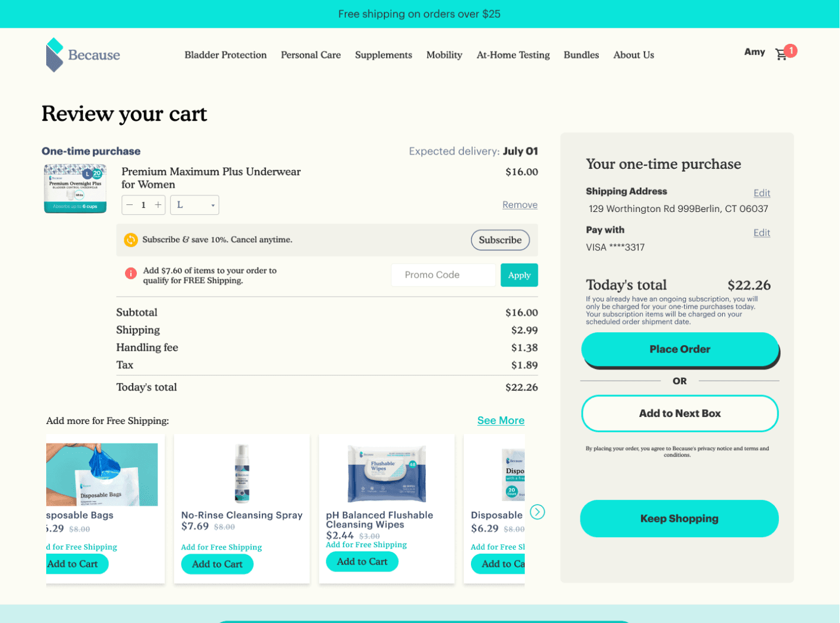The width and height of the screenshot is (840, 623).
Task: Edit the shipping address
Action: [x=762, y=193]
